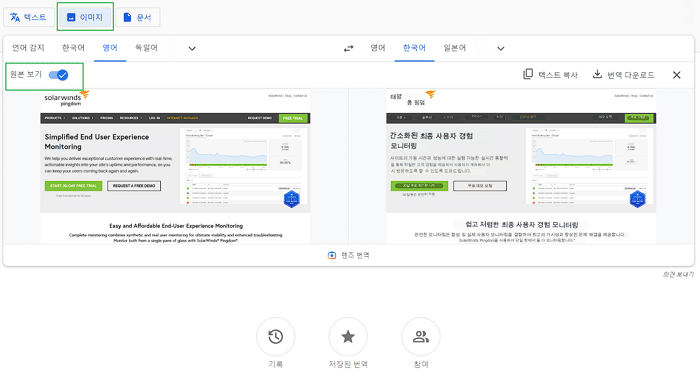Set source language to 영어
The width and height of the screenshot is (700, 376).
tap(110, 48)
